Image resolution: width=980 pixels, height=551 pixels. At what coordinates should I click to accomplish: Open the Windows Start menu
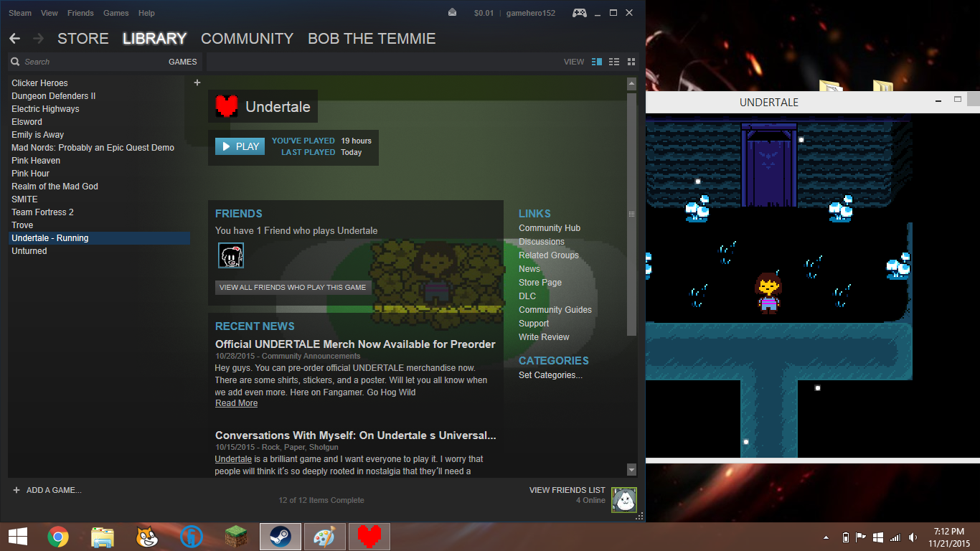pos(18,536)
